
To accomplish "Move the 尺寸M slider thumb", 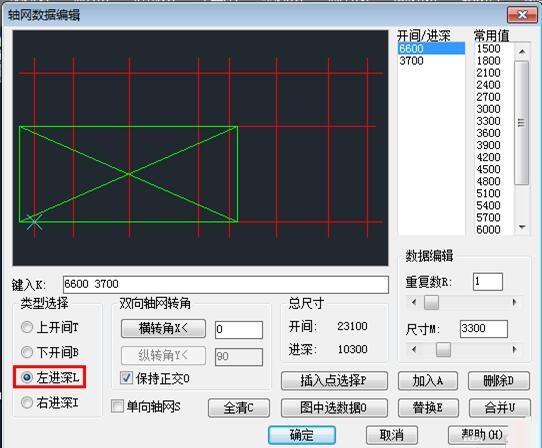I will click(x=443, y=349).
